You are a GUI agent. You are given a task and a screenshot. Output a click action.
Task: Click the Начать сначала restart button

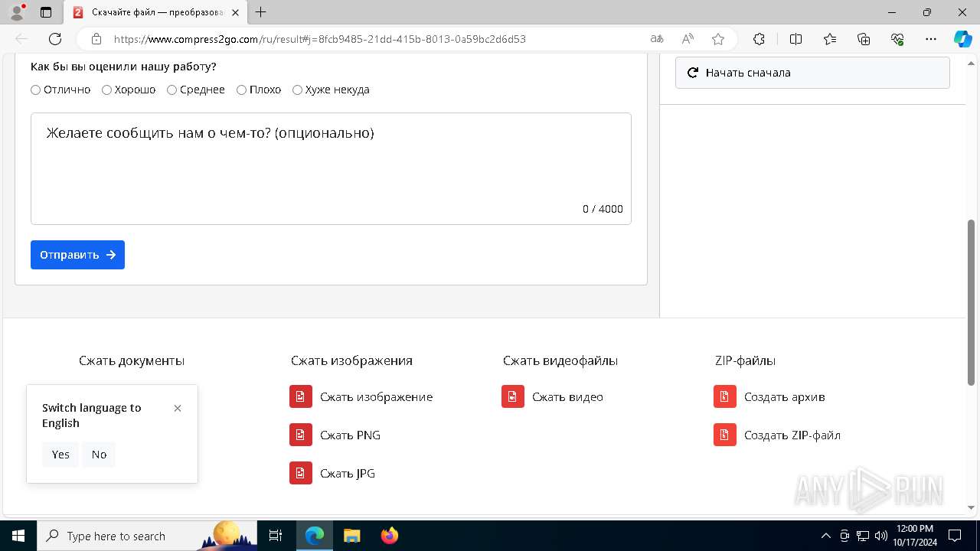coord(812,73)
